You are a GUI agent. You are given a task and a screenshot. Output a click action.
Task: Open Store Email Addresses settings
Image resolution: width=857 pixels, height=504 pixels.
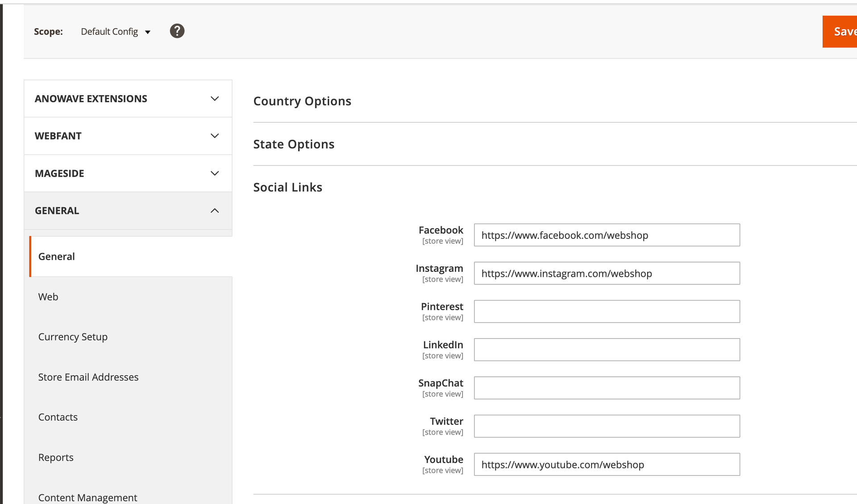coord(88,377)
